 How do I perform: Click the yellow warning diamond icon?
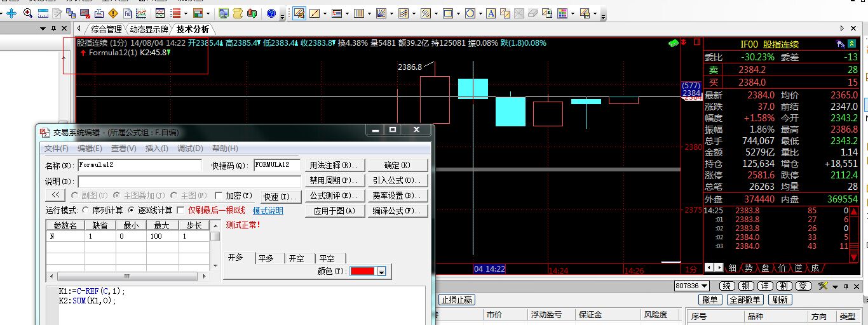point(112,13)
